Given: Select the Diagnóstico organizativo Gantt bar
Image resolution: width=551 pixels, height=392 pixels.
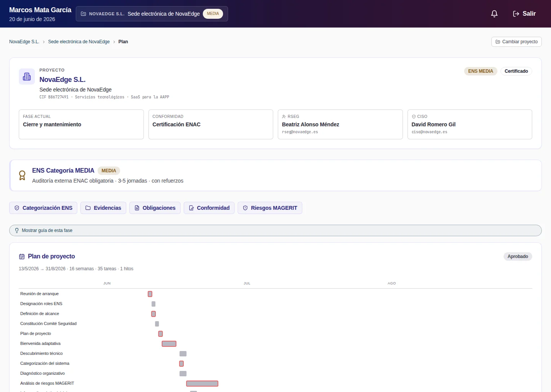Looking at the screenshot, I should pyautogui.click(x=183, y=374).
